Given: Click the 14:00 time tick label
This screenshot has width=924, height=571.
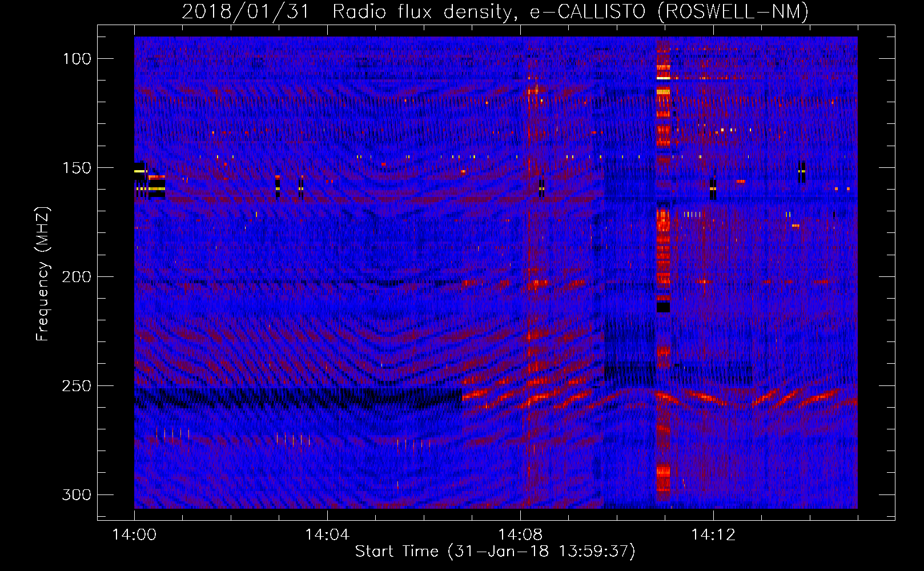Looking at the screenshot, I should [134, 535].
